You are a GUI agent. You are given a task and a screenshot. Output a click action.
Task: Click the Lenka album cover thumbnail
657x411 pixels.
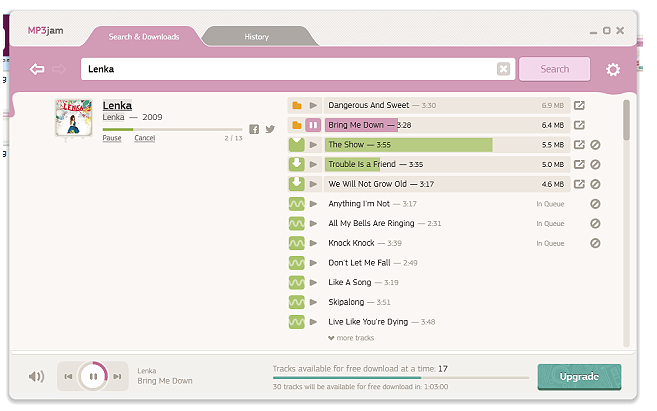74,118
